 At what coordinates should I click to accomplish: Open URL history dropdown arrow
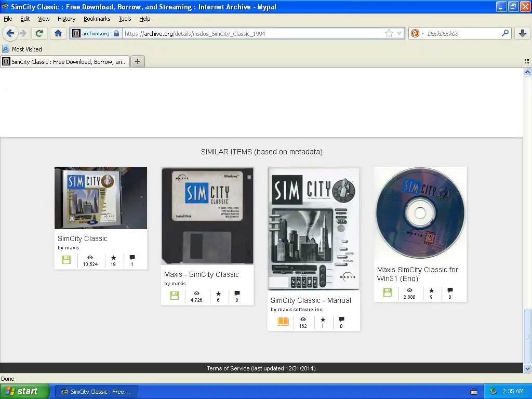400,33
